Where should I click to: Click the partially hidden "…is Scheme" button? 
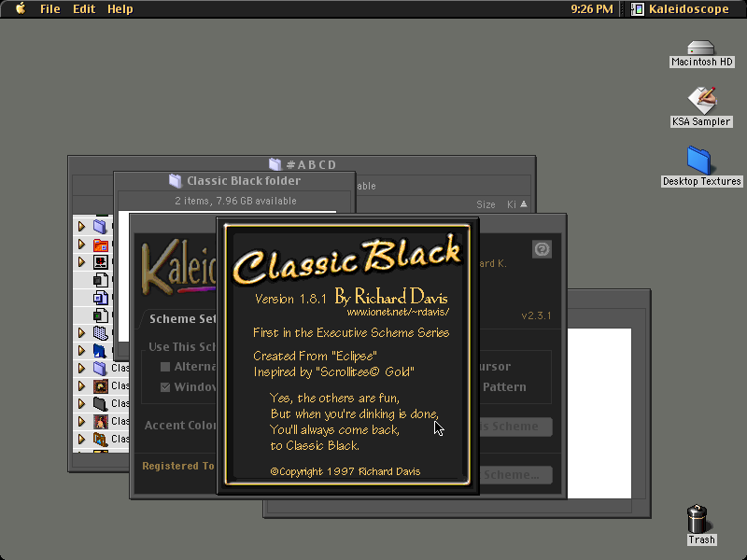[x=516, y=427]
